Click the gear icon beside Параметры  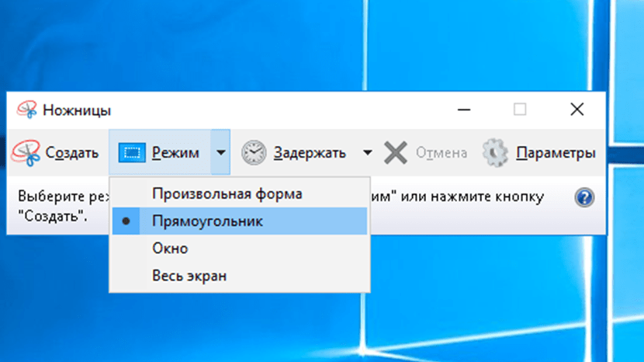(495, 152)
